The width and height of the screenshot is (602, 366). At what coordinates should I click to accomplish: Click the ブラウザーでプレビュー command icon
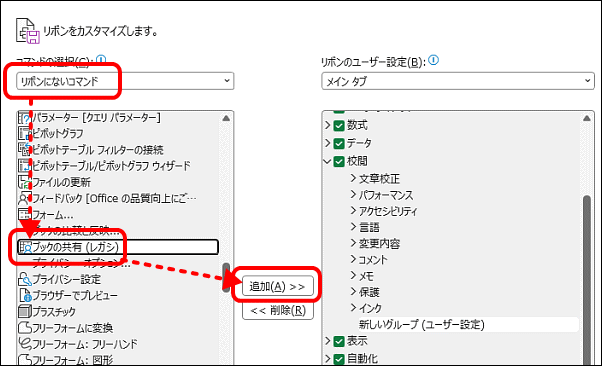coord(25,295)
